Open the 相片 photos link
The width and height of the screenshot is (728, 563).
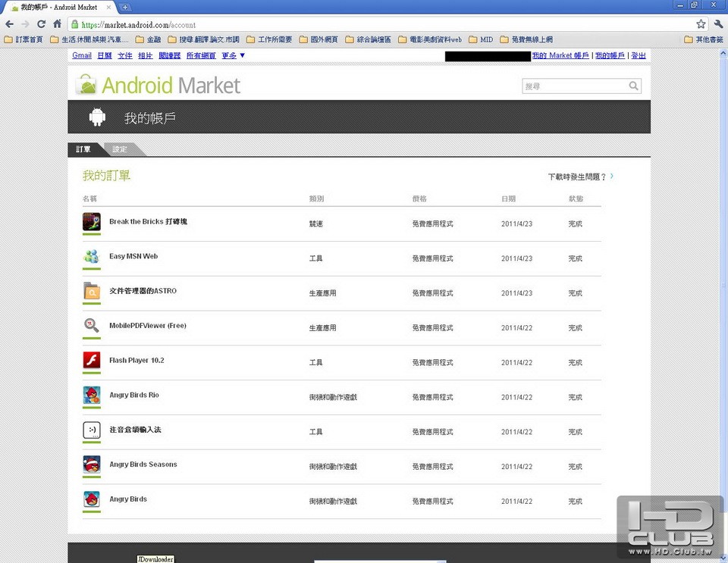coord(146,55)
